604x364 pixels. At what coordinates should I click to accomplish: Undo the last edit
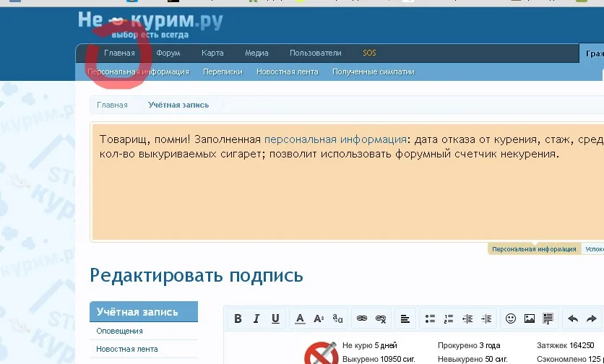573,318
